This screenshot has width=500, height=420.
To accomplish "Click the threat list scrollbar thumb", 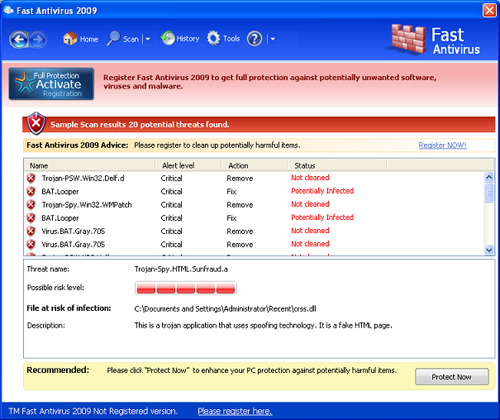I will pos(489,192).
